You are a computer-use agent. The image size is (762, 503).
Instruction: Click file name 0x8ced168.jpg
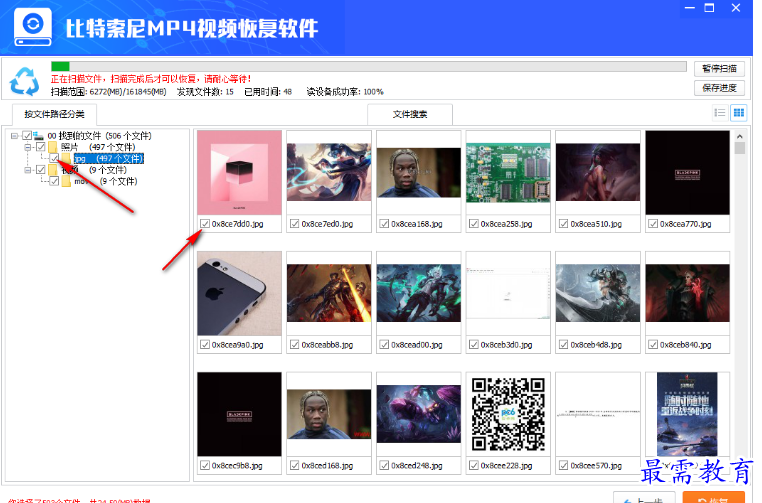pyautogui.click(x=327, y=466)
